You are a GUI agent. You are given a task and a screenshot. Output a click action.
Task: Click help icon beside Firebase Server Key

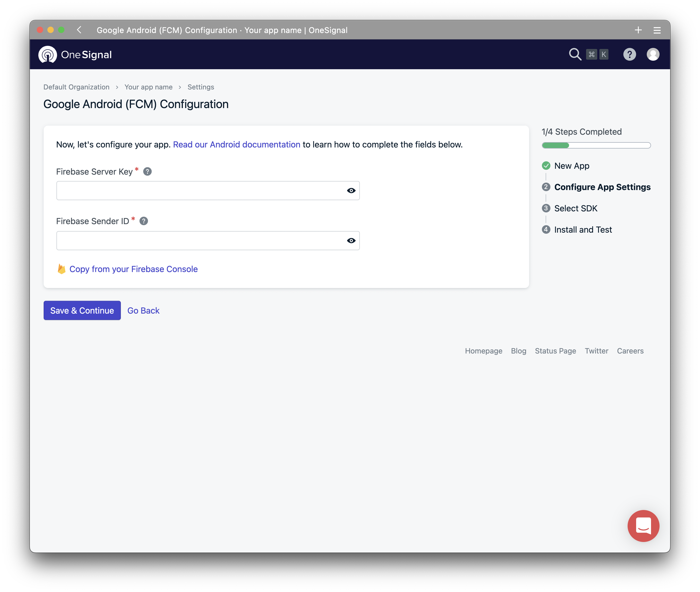[147, 171]
